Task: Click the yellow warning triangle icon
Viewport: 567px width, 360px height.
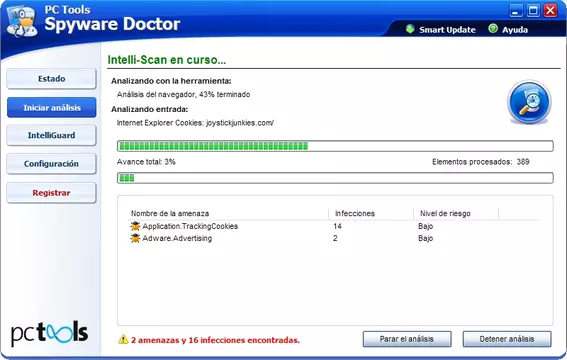Action: click(123, 339)
